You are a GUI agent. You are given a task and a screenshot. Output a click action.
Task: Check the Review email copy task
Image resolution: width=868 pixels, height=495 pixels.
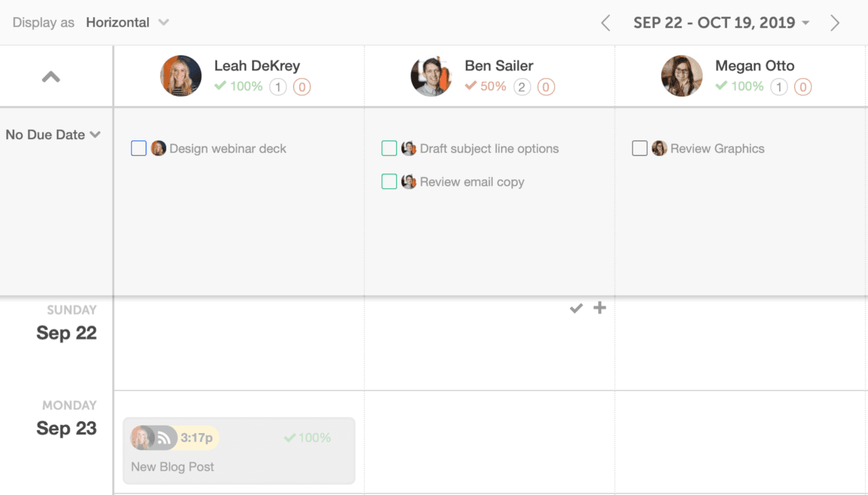point(389,181)
